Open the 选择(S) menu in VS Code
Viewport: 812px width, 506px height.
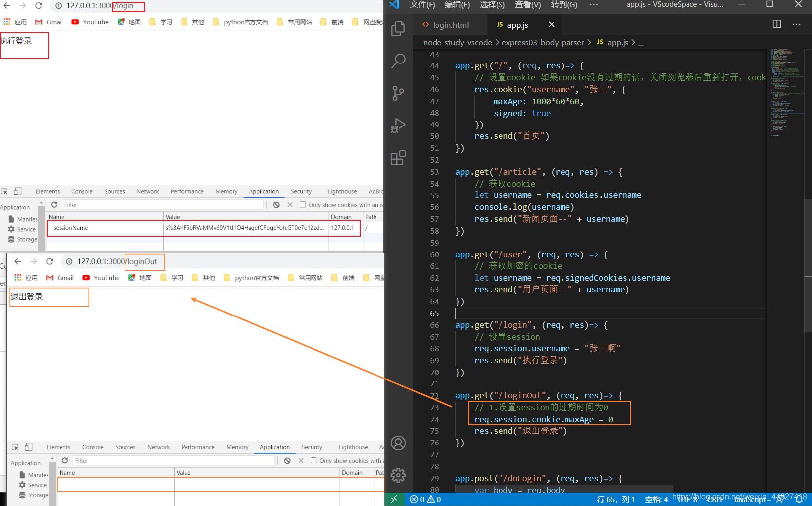coord(492,5)
